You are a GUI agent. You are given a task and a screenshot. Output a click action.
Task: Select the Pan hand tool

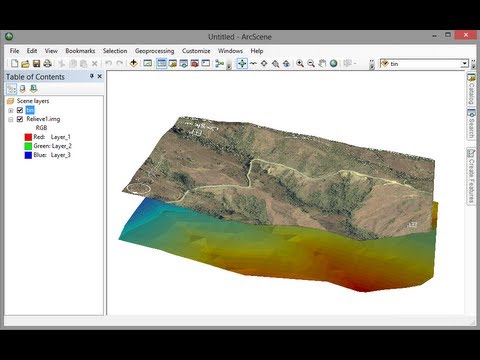[x=322, y=63]
